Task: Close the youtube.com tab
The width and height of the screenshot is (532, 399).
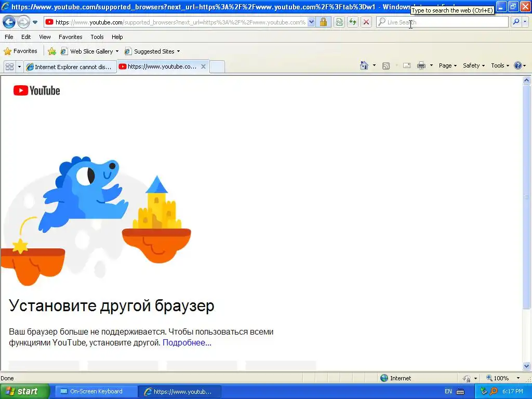Action: (x=203, y=66)
